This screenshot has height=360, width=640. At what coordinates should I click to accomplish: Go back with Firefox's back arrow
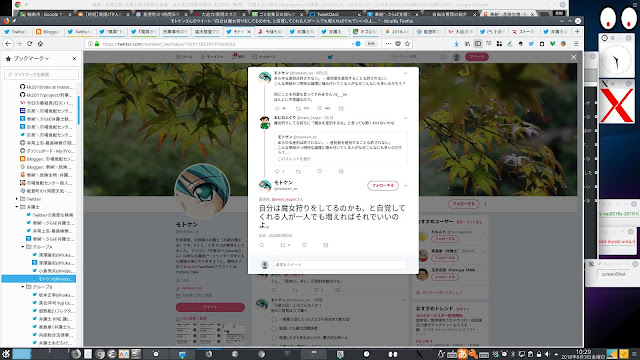8,44
